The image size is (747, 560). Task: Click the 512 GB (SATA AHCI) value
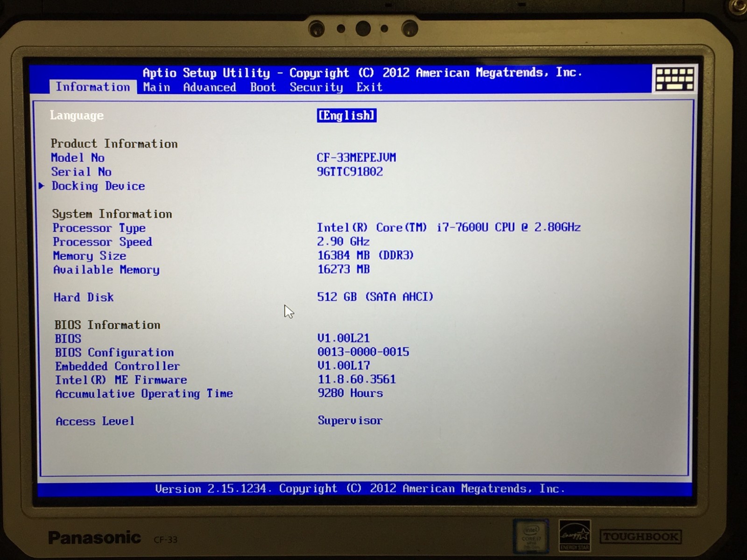point(375,297)
